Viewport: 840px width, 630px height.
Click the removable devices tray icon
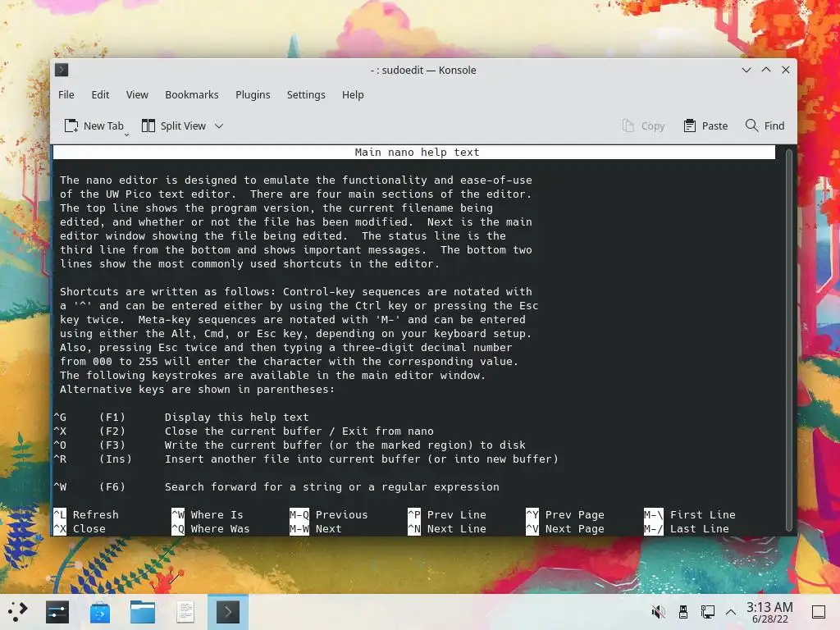[683, 612]
